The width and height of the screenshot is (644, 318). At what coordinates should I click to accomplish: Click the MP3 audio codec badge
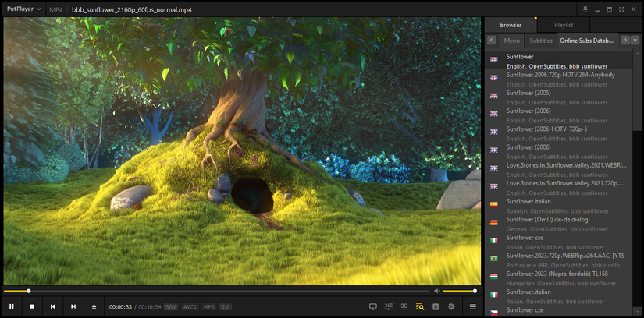[208, 307]
